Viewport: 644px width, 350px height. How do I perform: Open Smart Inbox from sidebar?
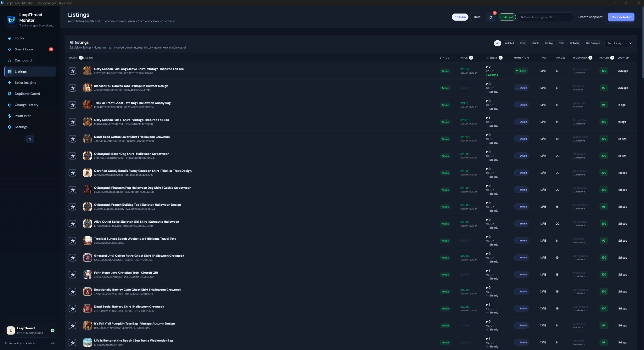[30, 49]
